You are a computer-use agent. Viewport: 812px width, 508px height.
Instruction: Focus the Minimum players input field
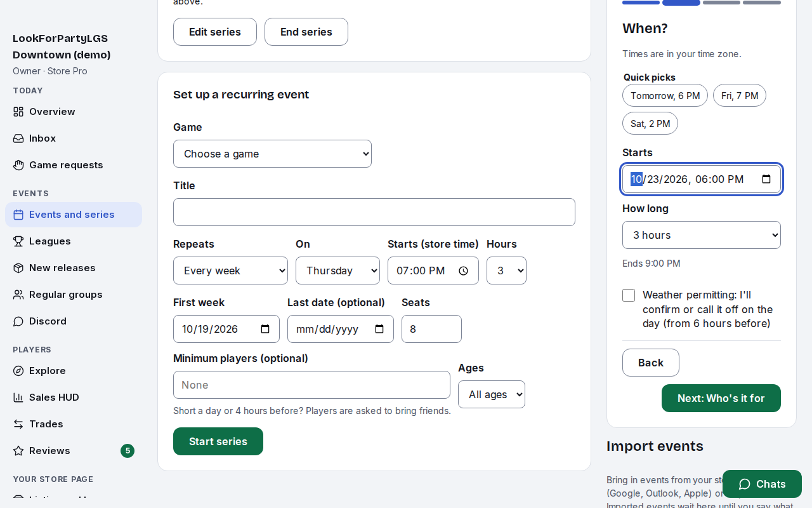click(311, 385)
